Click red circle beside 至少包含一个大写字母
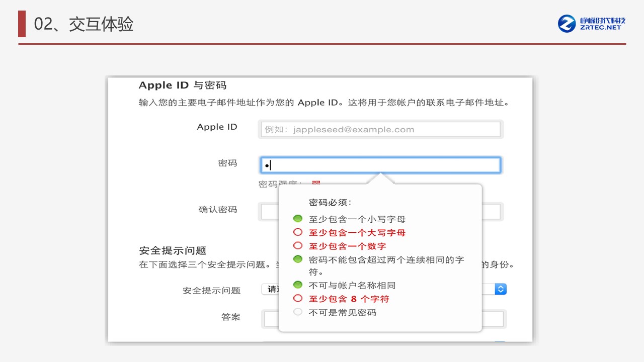This screenshot has height=362, width=644. pos(298,232)
